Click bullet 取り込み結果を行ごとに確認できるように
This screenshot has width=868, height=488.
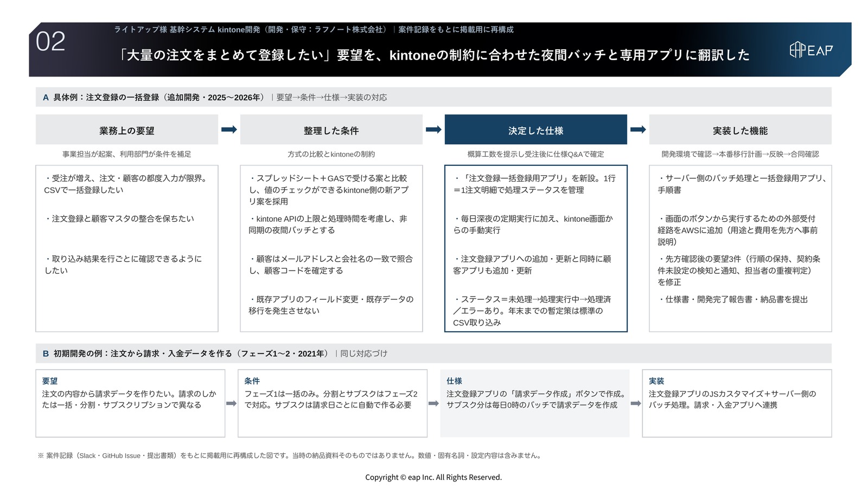[x=123, y=265]
